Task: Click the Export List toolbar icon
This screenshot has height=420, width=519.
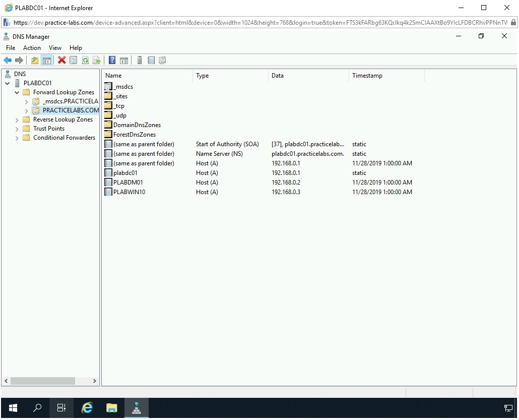Action: coord(97,61)
